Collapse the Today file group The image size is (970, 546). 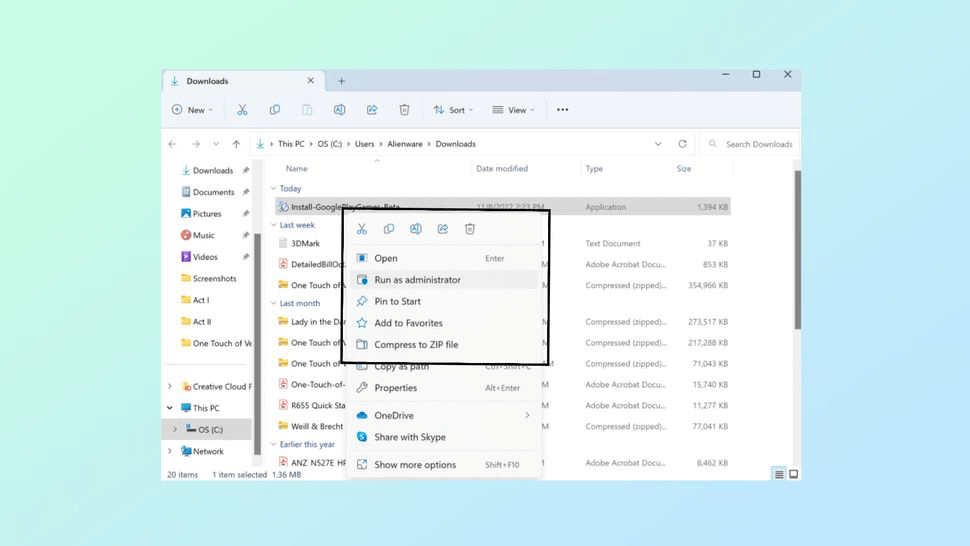coord(274,188)
